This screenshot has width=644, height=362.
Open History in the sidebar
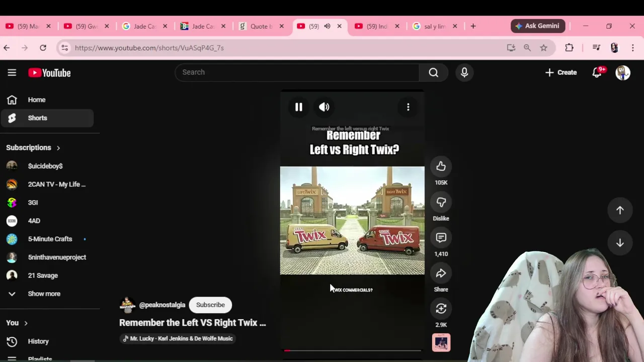pos(47,341)
